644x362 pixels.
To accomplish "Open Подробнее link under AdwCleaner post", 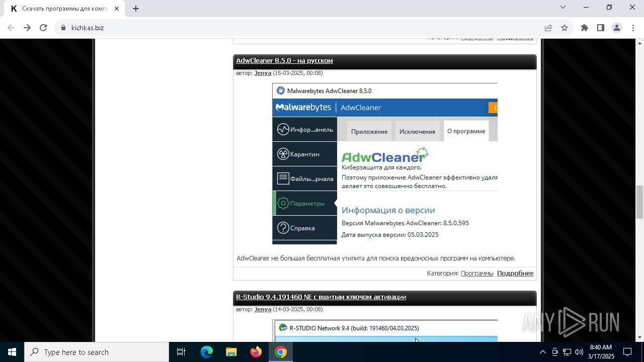I will (x=515, y=273).
